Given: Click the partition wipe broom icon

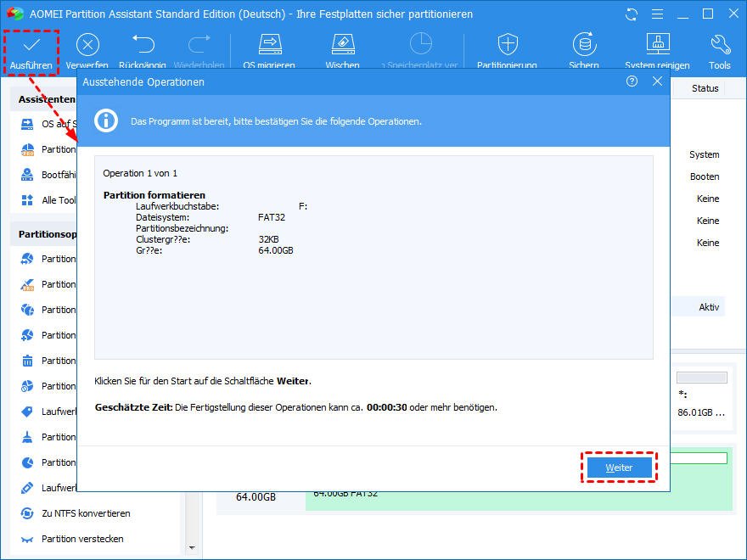Looking at the screenshot, I should pyautogui.click(x=27, y=437).
